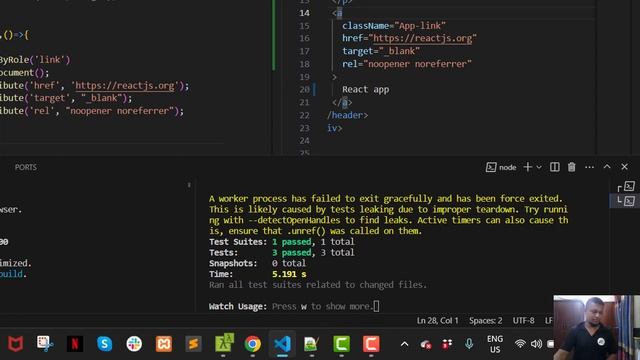The height and width of the screenshot is (360, 640).
Task: Click the 'React app' text on line 20
Action: (365, 89)
